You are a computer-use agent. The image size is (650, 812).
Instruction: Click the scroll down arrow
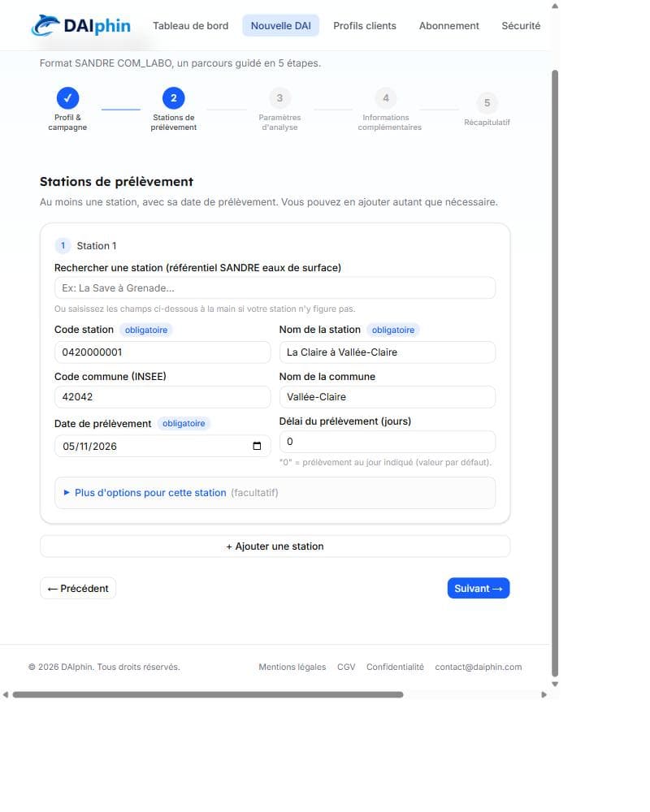pyautogui.click(x=555, y=684)
